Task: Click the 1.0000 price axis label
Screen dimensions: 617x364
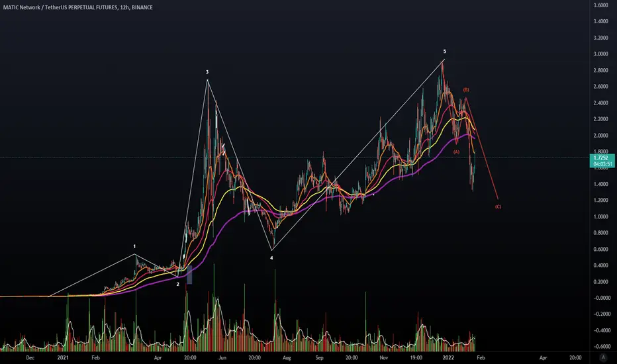Action: (600, 217)
